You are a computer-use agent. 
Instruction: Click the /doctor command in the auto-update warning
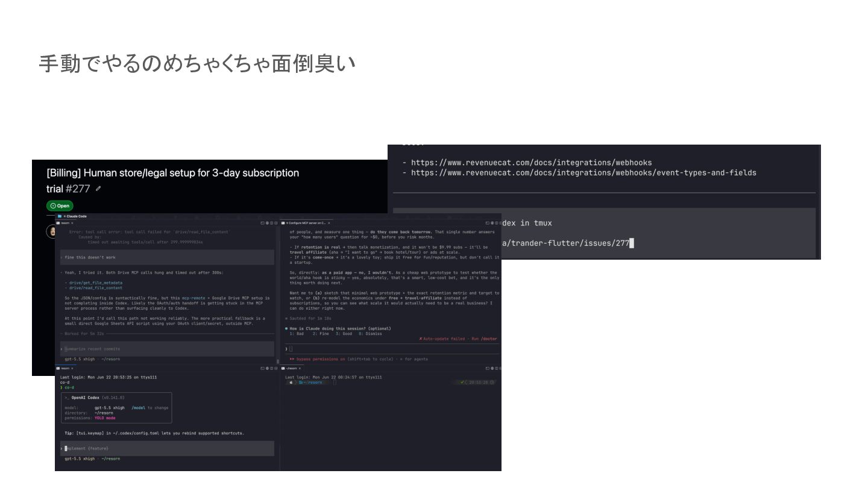tap(489, 339)
